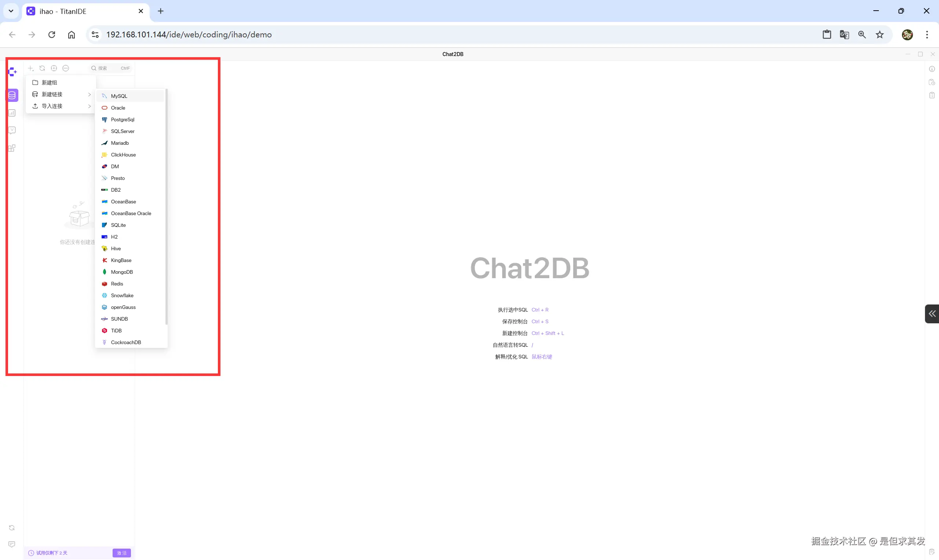The width and height of the screenshot is (939, 560).
Task: Expand the 新建链接 submenu arrow
Action: tap(89, 94)
